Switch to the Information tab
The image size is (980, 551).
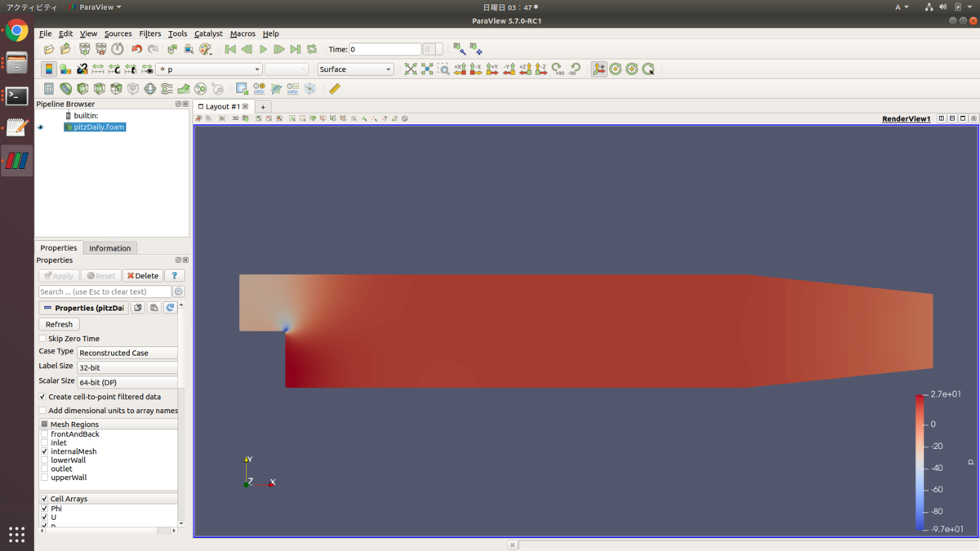point(110,248)
